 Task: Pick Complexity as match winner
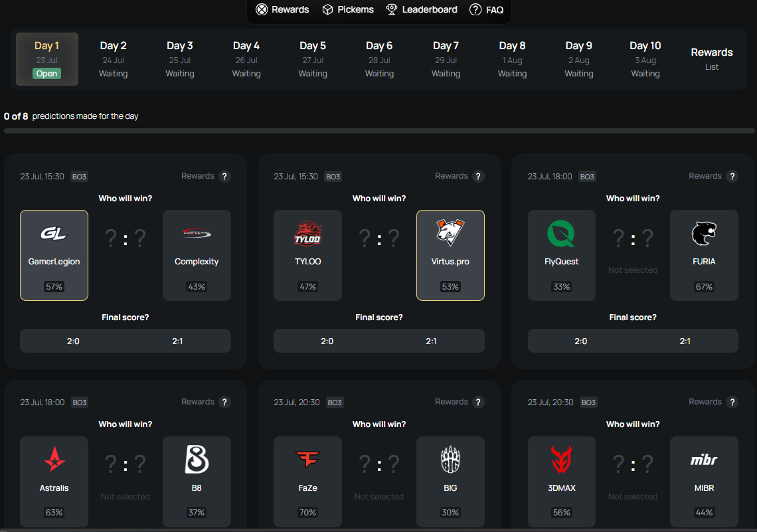point(197,256)
